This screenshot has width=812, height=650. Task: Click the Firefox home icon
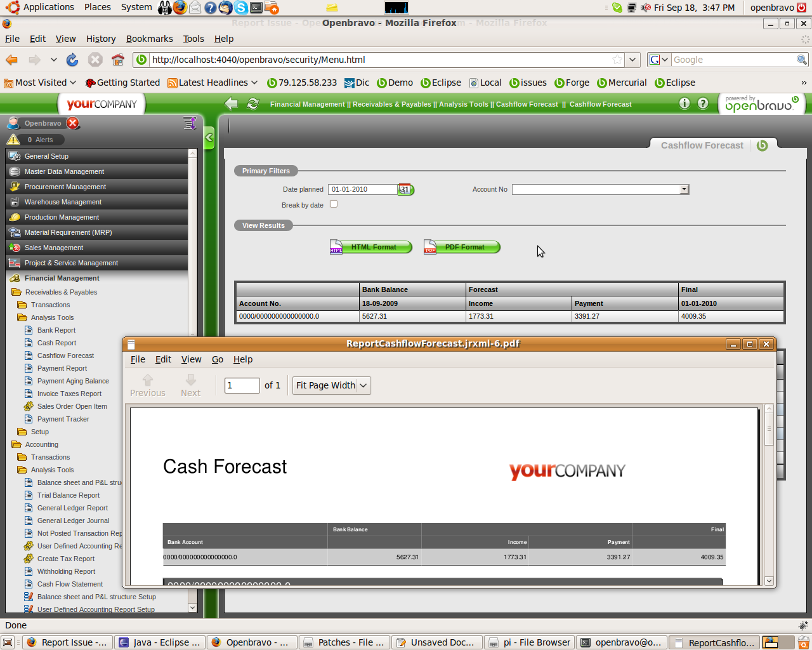coord(117,60)
